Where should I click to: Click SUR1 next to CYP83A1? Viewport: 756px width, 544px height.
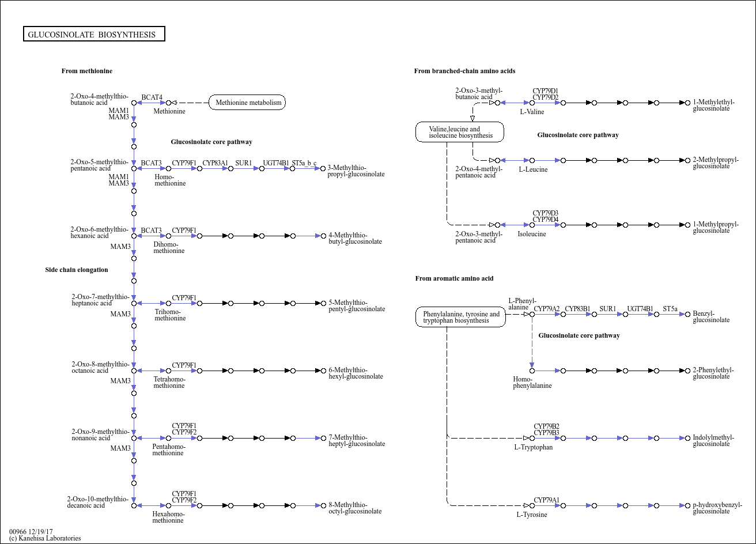coord(243,163)
